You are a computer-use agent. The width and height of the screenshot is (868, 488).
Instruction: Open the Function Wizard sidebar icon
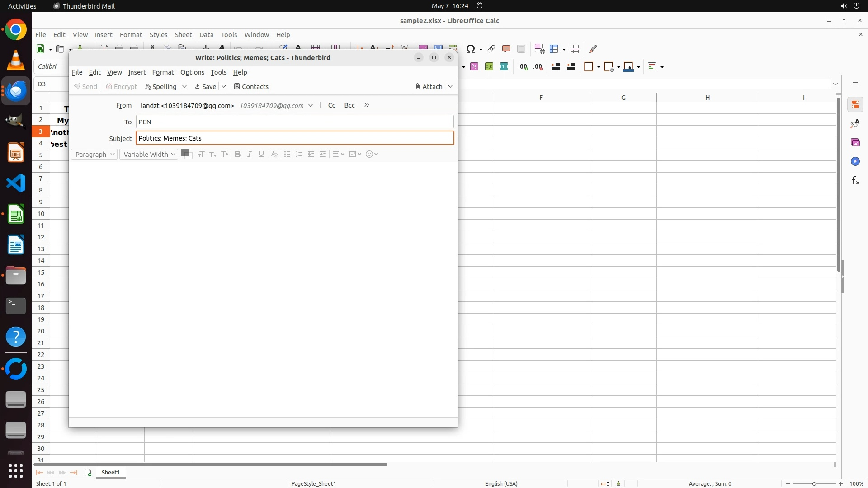(x=855, y=181)
